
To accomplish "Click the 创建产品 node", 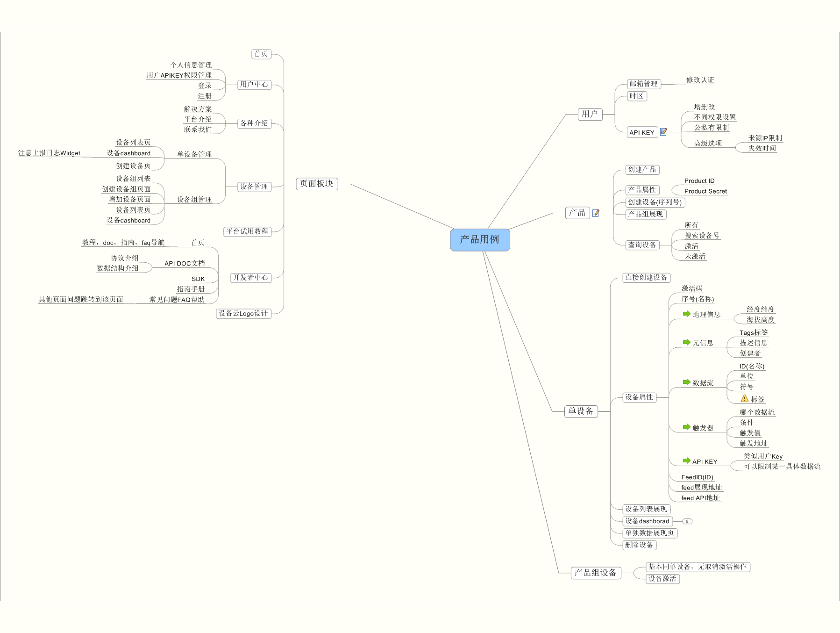I will coord(642,170).
